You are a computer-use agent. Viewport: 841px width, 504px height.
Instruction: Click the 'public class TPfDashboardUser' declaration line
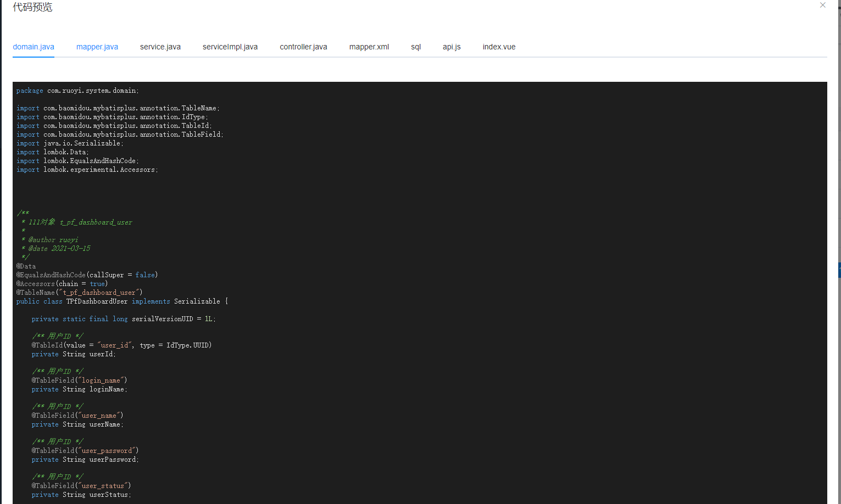pos(122,301)
